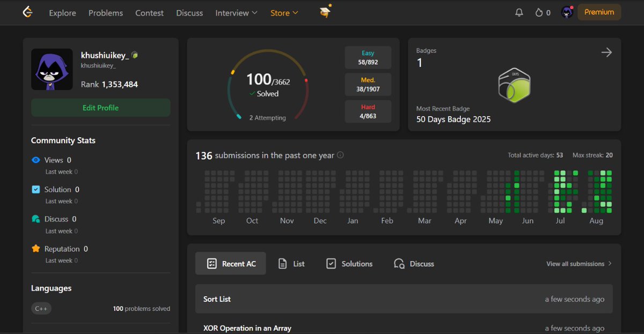Click the C++ language tag

pyautogui.click(x=41, y=308)
